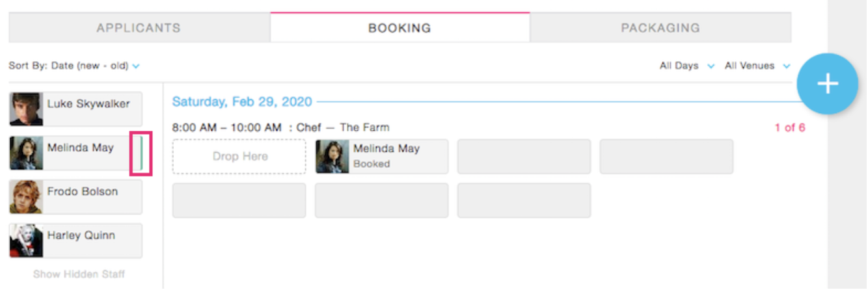Select Luke Skywalker's profile photo
Viewport: 868px width, 290px height.
26,109
